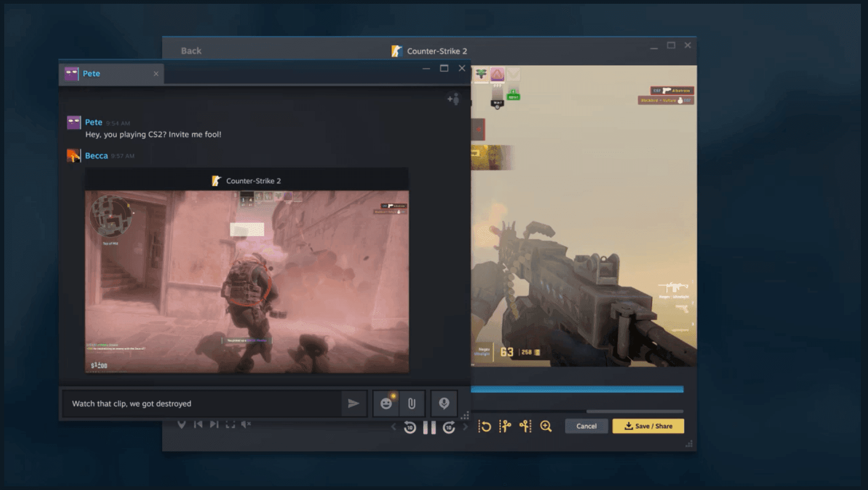The width and height of the screenshot is (868, 490).
Task: Unmute the recording audio
Action: pyautogui.click(x=246, y=424)
